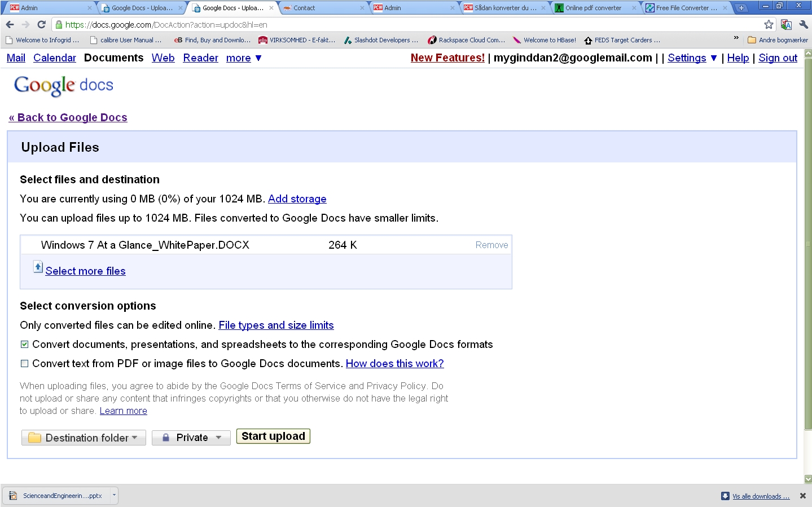The image size is (812, 507).
Task: Click the Google docs logo
Action: pos(64,85)
